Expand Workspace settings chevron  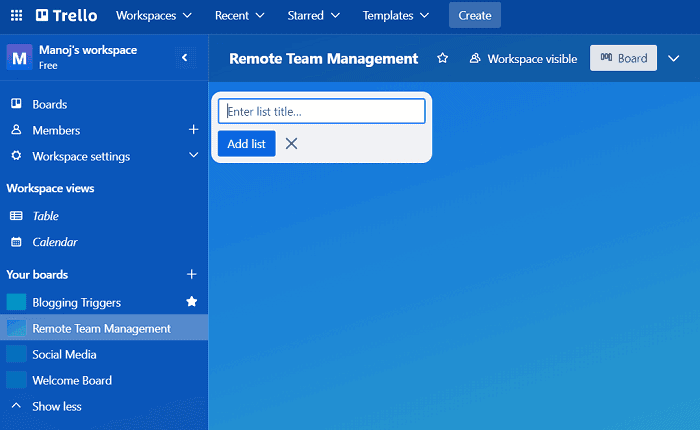193,155
